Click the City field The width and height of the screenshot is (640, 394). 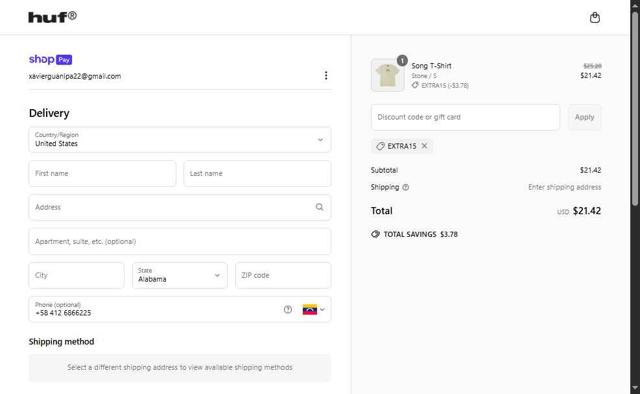76,275
